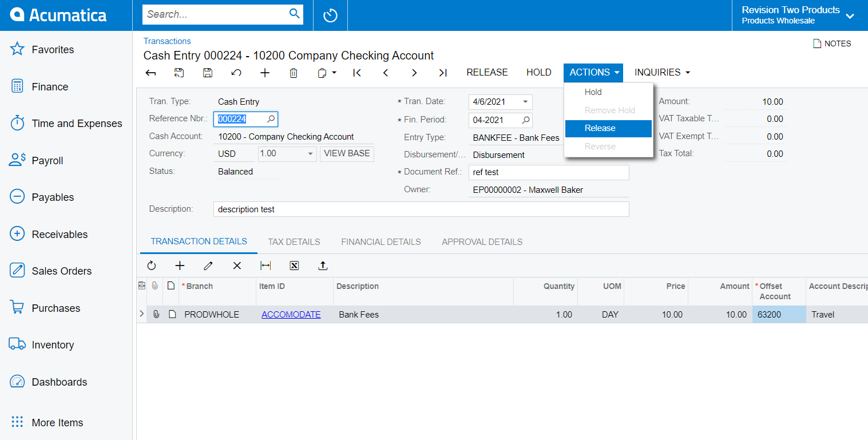Click the Delete trash icon

[x=294, y=73]
